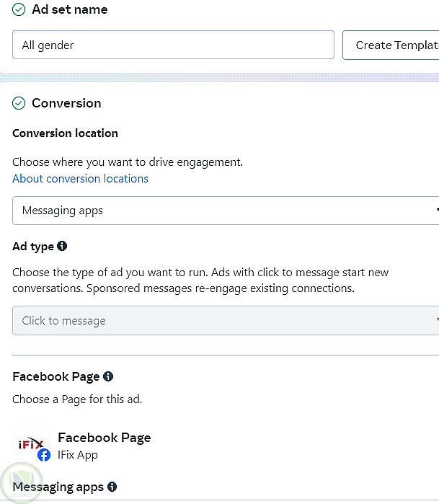Click the arrow on the Click to message dropdown
This screenshot has height=504, width=439.
click(435, 321)
